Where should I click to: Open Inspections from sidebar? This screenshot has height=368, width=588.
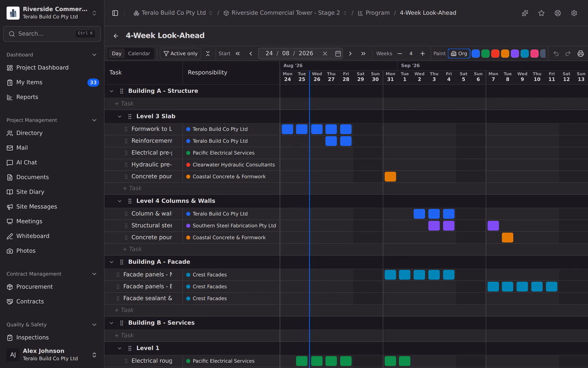click(52, 337)
